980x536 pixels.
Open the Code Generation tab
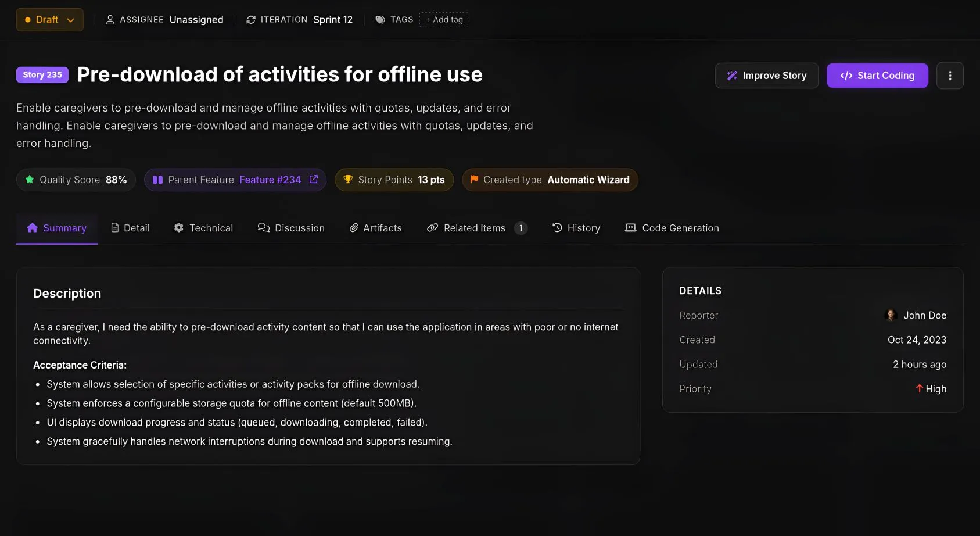672,228
